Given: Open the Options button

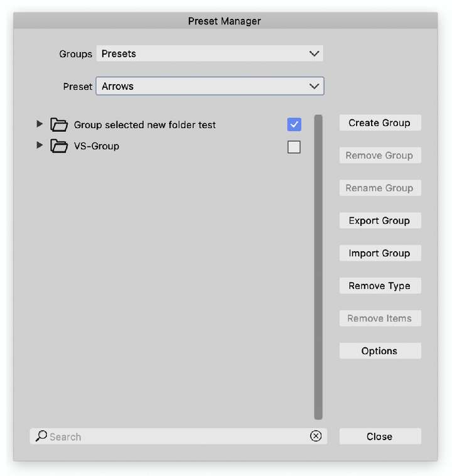Looking at the screenshot, I should [380, 351].
